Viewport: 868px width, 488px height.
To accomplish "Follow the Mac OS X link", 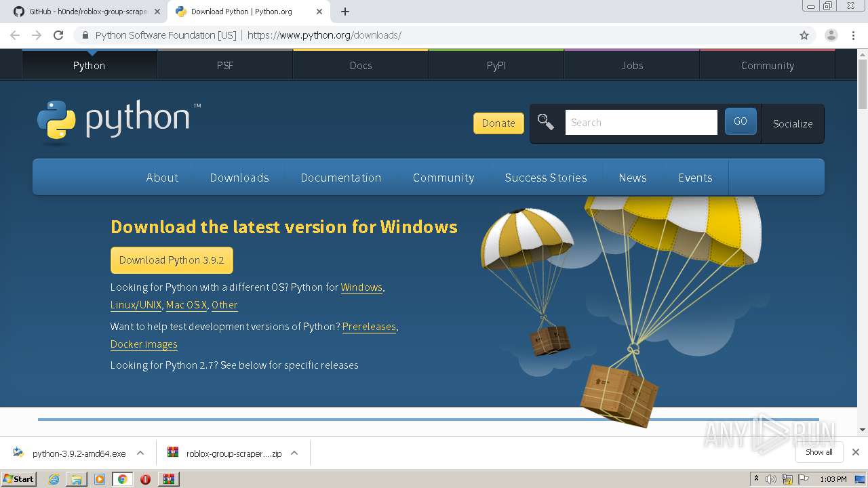I will [186, 305].
